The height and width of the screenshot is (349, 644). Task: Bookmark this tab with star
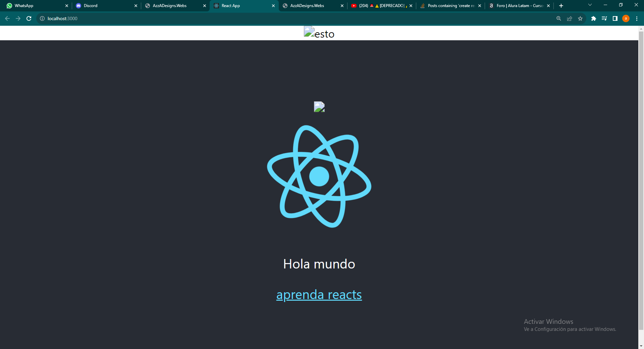(580, 18)
